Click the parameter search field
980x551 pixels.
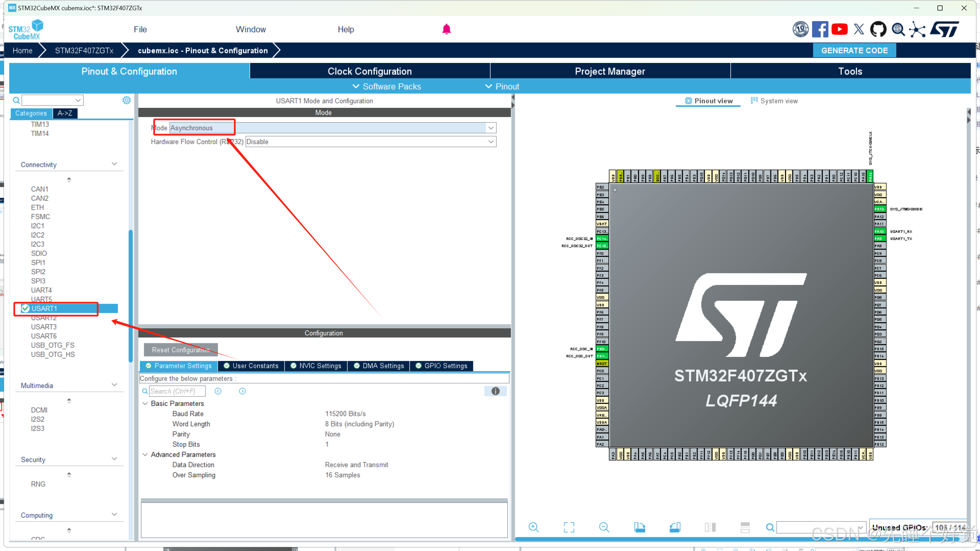point(177,391)
